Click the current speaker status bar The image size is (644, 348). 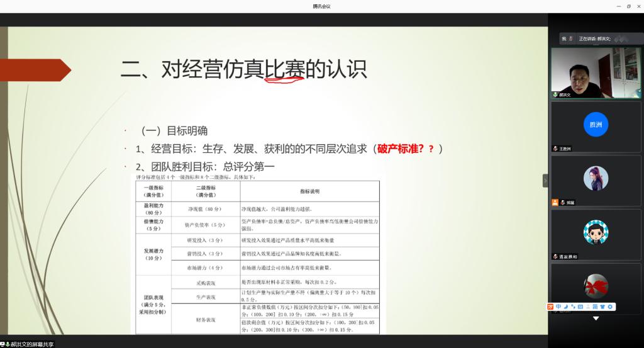pyautogui.click(x=595, y=38)
